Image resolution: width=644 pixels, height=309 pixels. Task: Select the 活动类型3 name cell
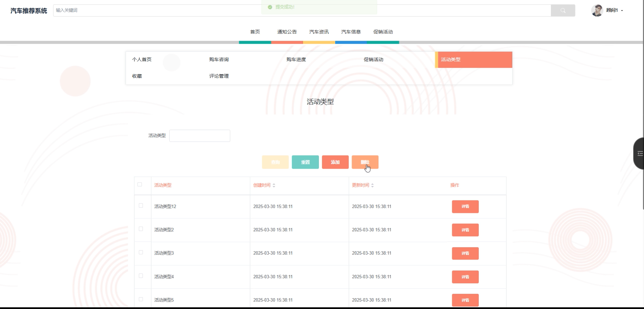[x=164, y=253]
